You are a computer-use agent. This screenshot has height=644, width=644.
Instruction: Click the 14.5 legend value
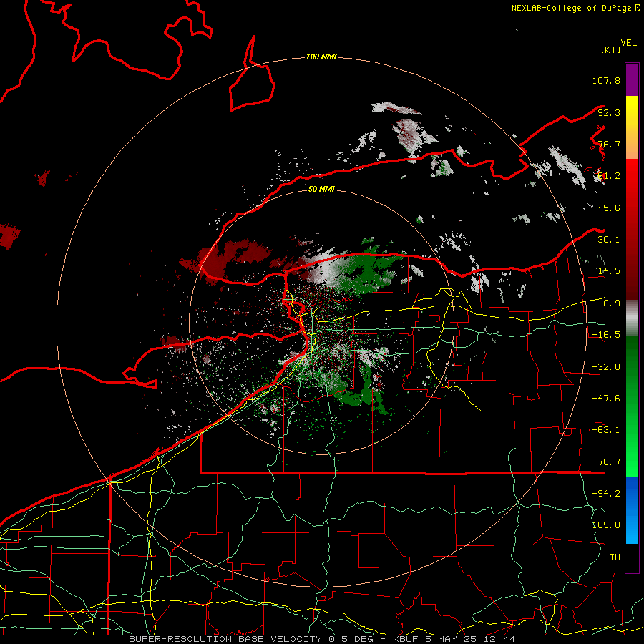[x=609, y=271]
